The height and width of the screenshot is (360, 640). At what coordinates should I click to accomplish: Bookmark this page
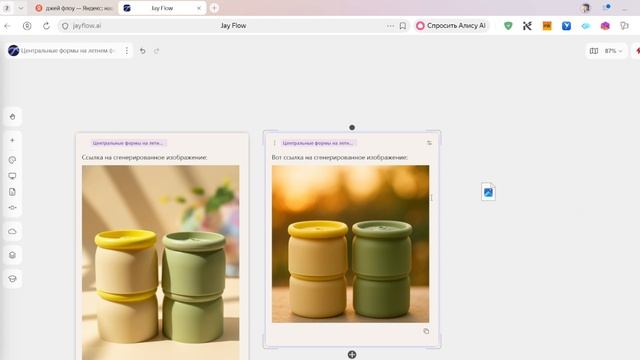(403, 26)
